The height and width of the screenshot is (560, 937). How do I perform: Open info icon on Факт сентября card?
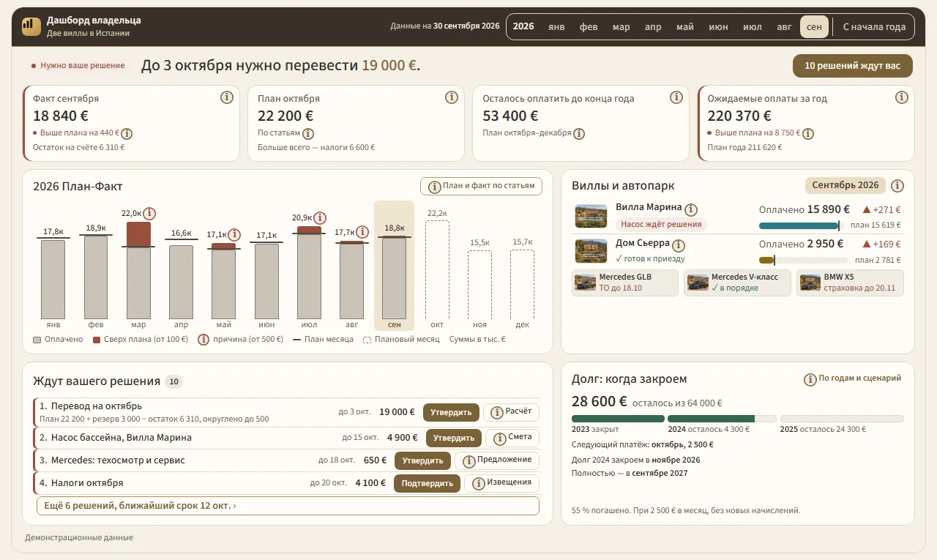coord(227,97)
